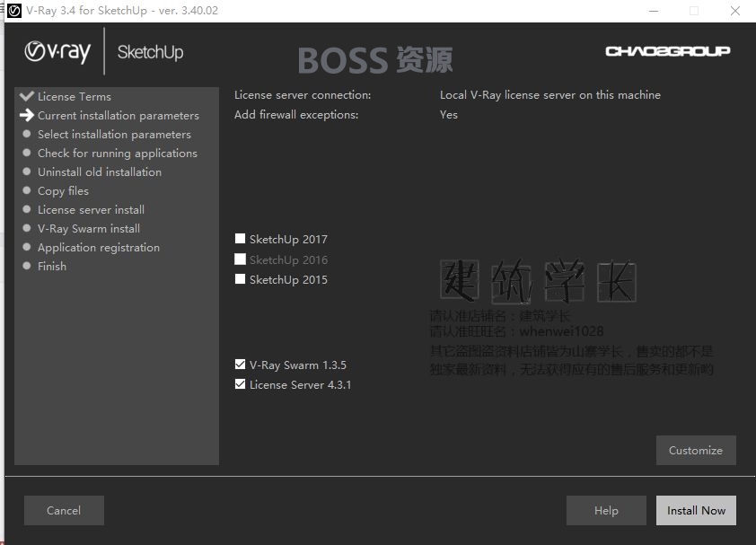
Task: Click the V-Ray logo in header
Action: [57, 51]
